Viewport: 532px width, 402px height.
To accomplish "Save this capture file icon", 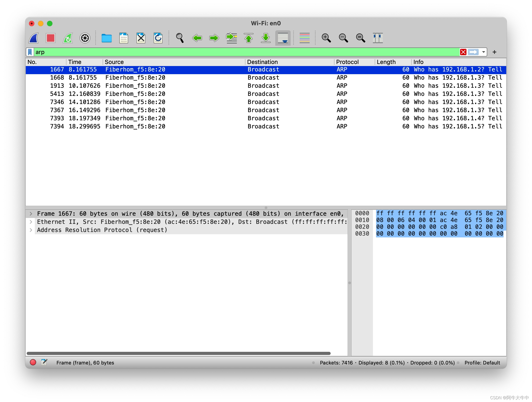I will pyautogui.click(x=124, y=38).
